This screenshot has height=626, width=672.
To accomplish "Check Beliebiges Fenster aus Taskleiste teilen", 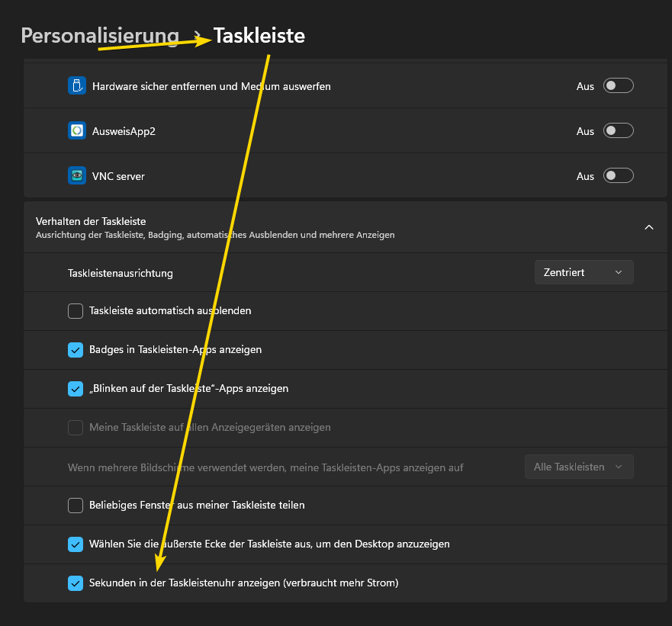I will [x=76, y=506].
